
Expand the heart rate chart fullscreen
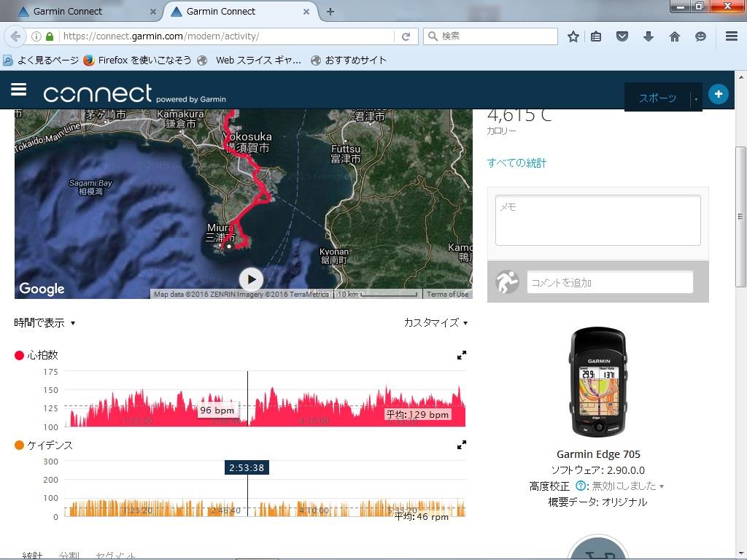461,355
